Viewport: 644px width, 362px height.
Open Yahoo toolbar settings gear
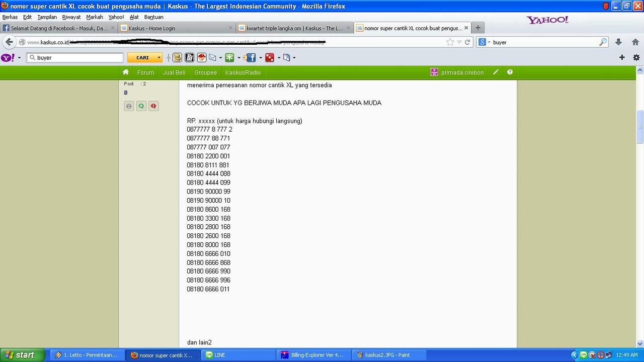(636, 57)
